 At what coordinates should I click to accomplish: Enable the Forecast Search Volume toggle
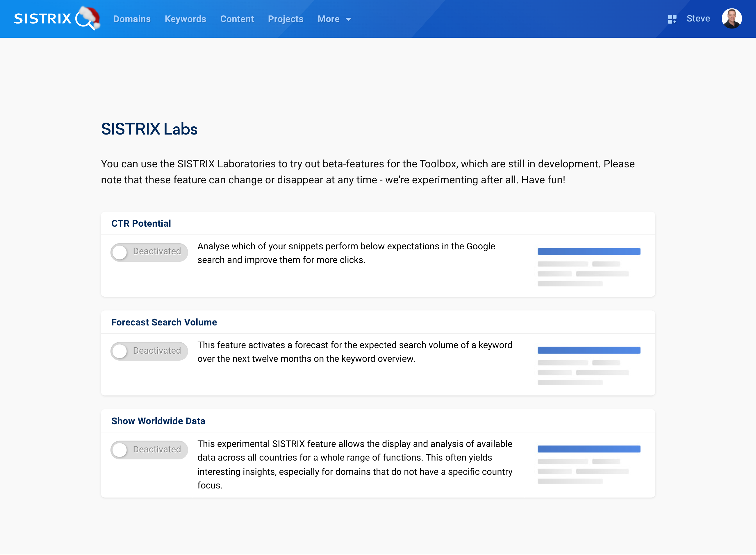149,351
